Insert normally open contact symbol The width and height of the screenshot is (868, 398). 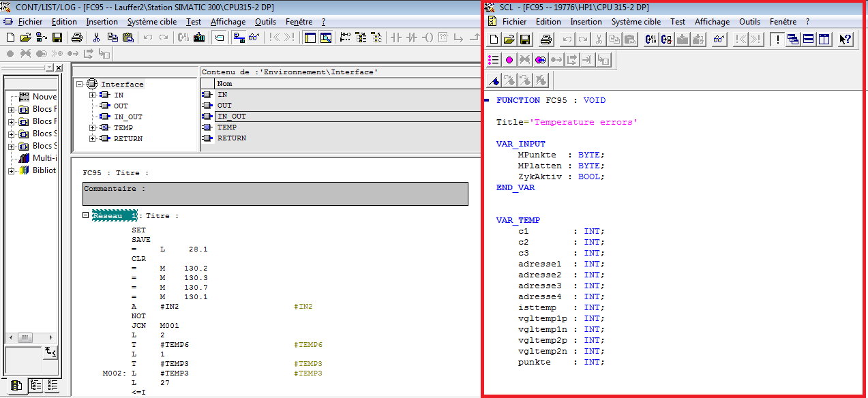(395, 37)
